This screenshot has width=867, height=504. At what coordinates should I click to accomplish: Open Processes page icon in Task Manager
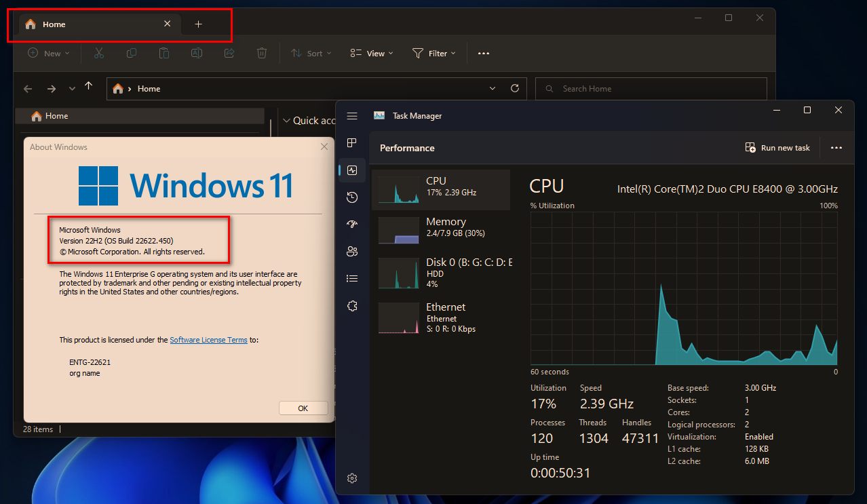(352, 142)
